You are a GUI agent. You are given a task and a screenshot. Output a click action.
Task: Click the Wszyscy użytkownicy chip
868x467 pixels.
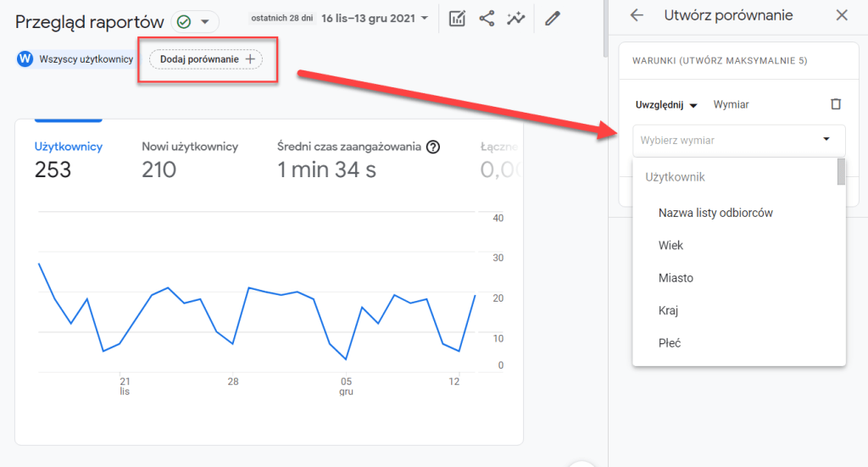pos(75,59)
